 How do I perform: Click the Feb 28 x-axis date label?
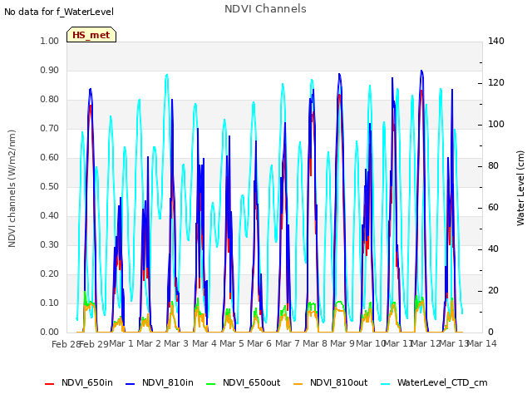coord(66,344)
